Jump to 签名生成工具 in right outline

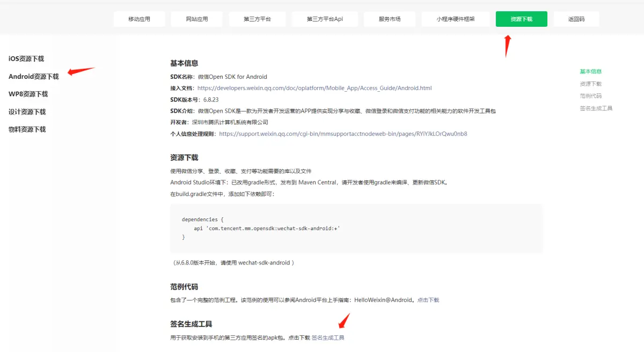[x=596, y=108]
